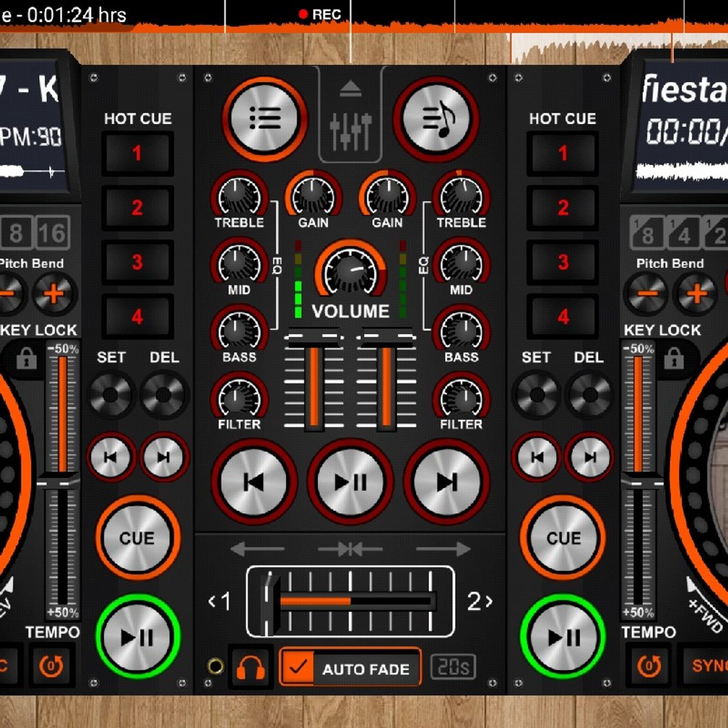Click left deck Pitch Bend plus button
Viewport: 728px width, 728px height.
54,293
